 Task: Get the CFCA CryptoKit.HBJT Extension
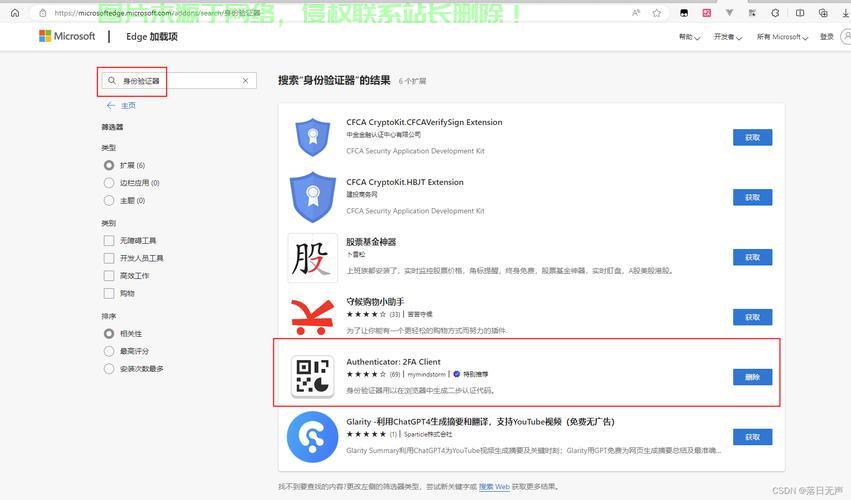pos(752,197)
